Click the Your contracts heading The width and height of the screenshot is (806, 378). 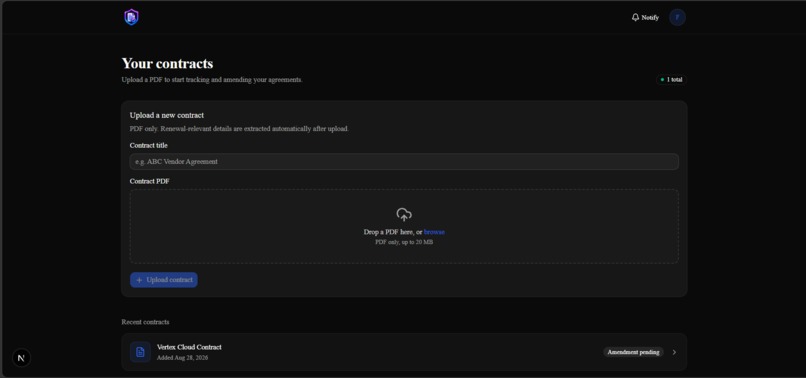[167, 64]
